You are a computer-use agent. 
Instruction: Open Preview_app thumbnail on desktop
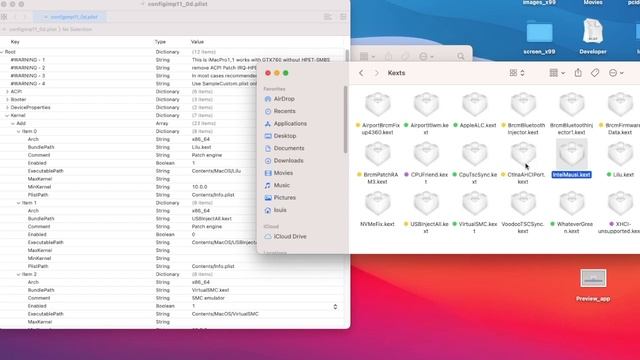coord(593,285)
